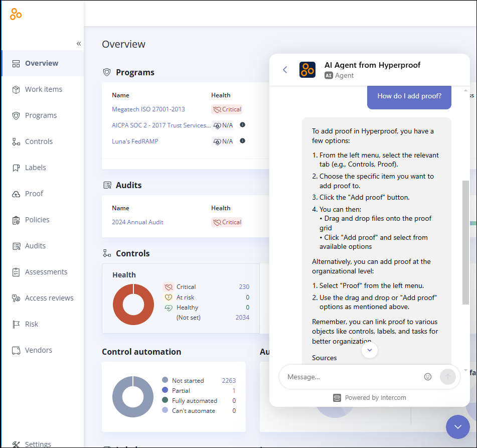Screen dimensions: 477x448
Task: Click the icon beside the Audits heading
Action: tap(107, 185)
